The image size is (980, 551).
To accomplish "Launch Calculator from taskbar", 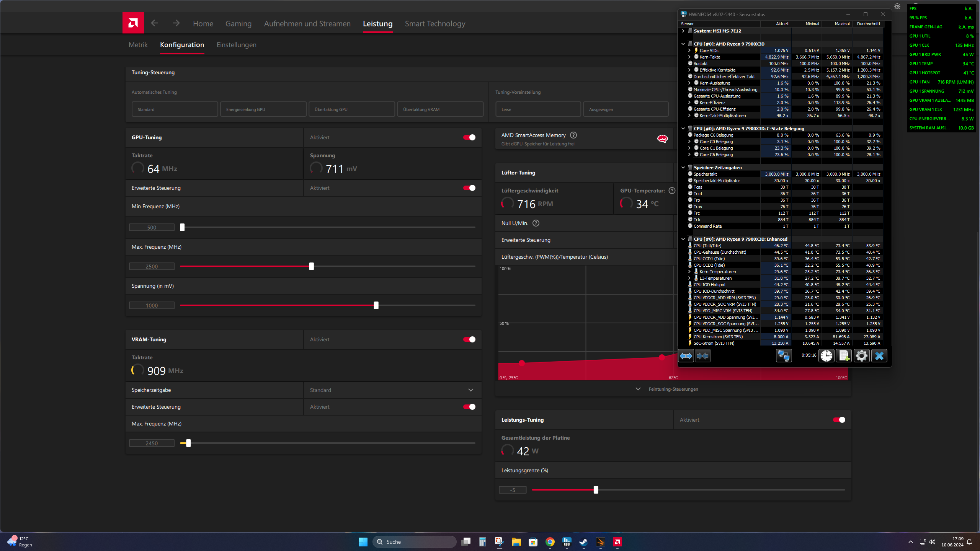I will [x=483, y=542].
